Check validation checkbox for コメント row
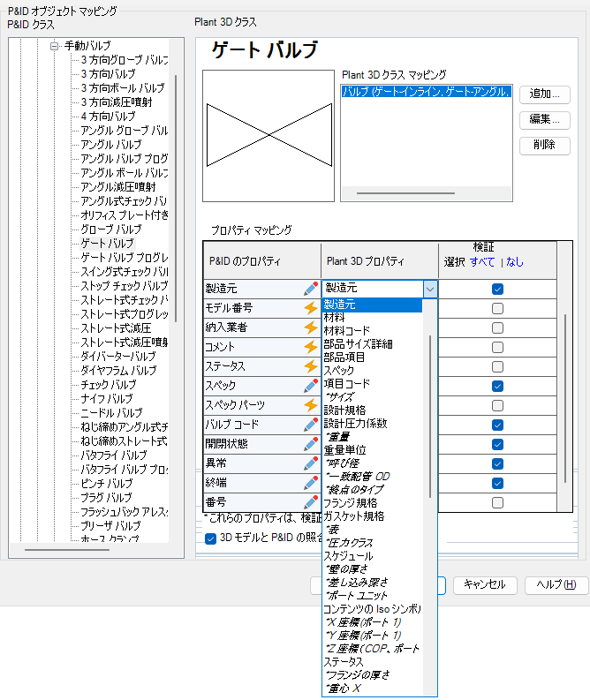590x700 pixels. point(497,347)
